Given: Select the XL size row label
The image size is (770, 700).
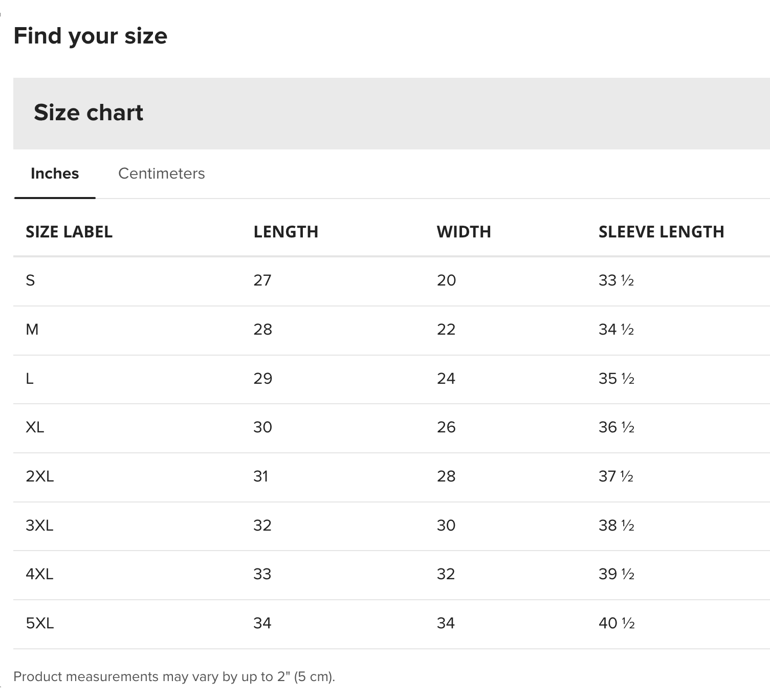Looking at the screenshot, I should coord(35,427).
